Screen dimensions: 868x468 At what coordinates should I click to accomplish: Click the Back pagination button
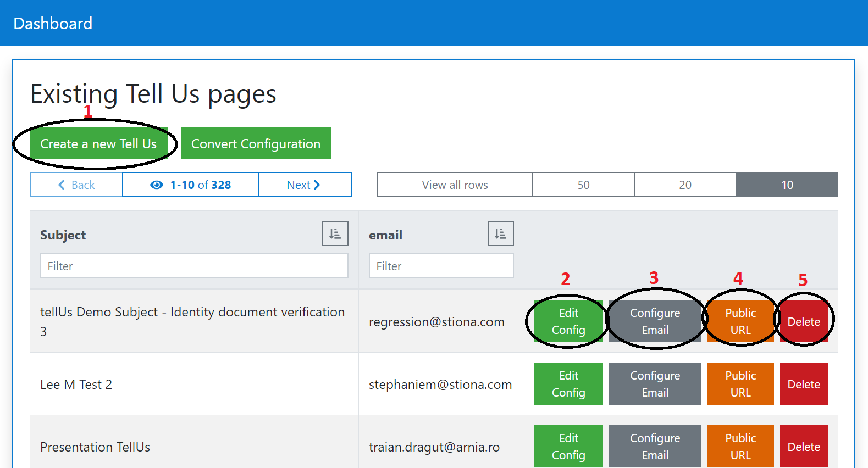click(x=76, y=185)
